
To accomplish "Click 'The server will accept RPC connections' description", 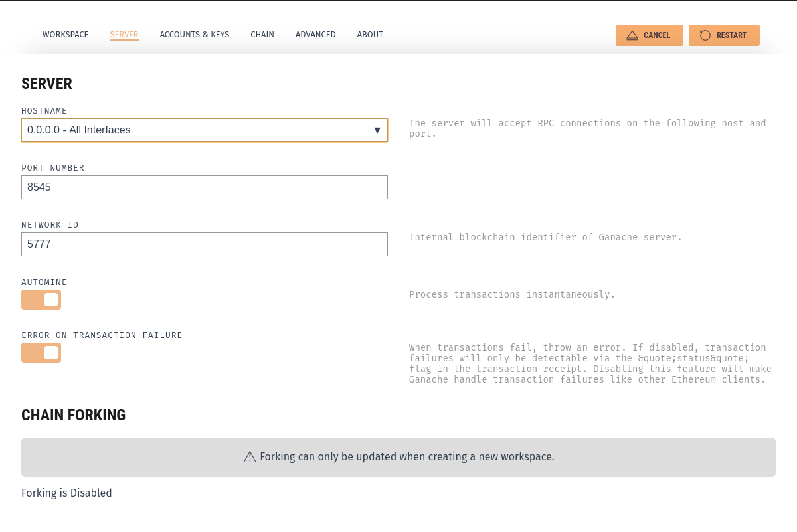I will click(588, 128).
